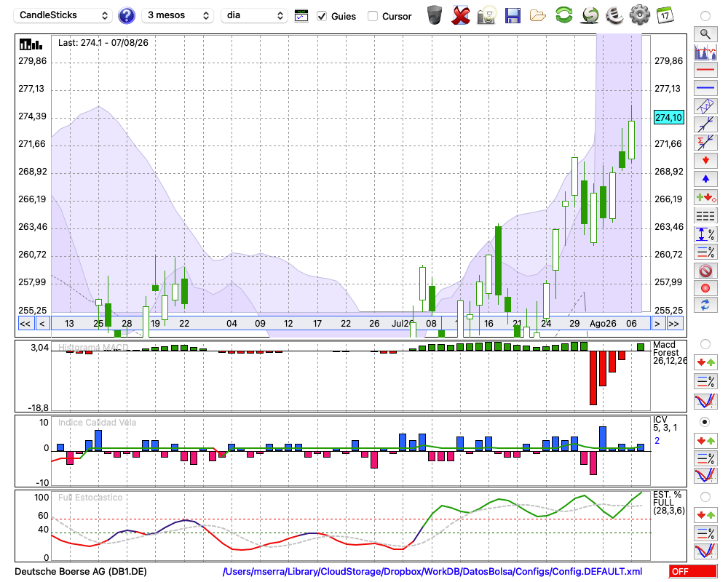Click the blue floppy disk save icon

[513, 16]
